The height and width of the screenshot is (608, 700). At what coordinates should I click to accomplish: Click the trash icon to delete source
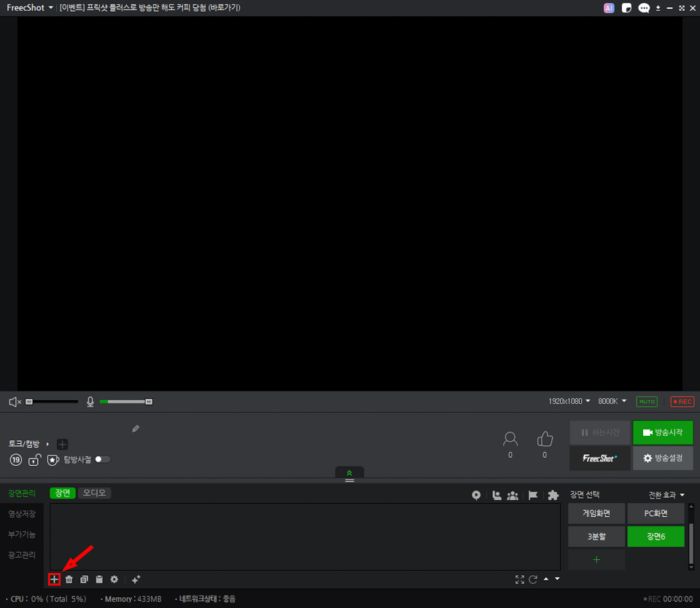(69, 580)
